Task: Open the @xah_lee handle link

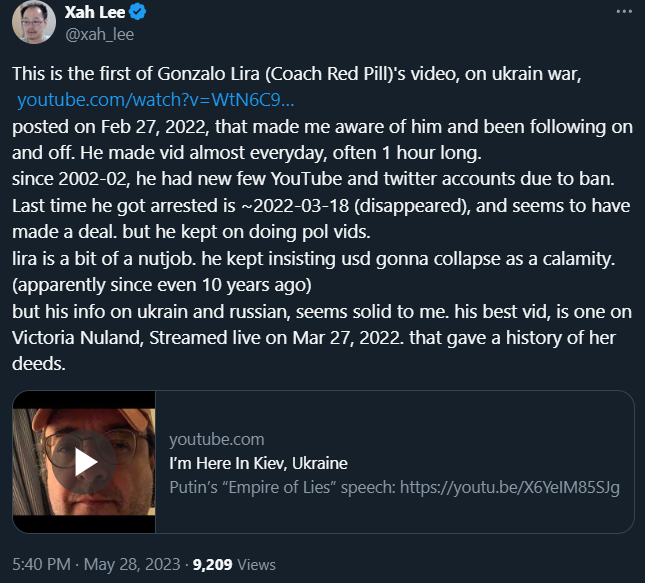Action: pos(99,35)
